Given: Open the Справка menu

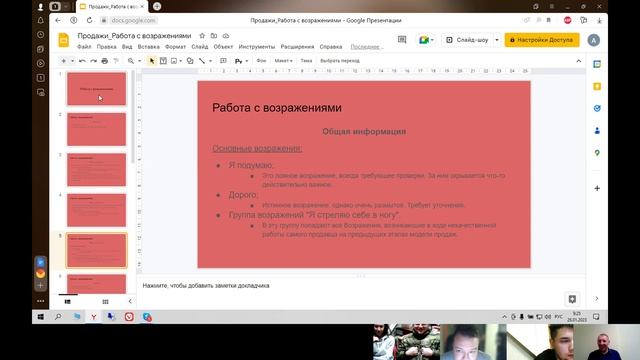Looking at the screenshot, I should click(331, 47).
